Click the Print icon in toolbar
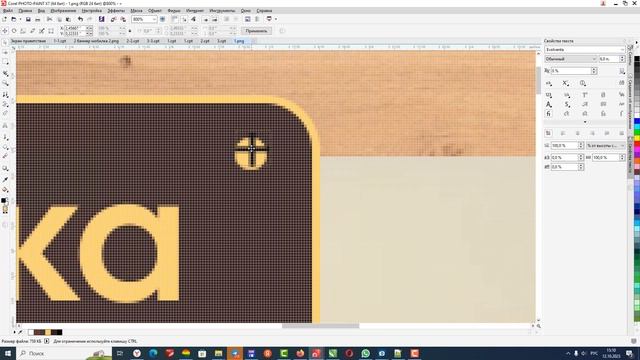This screenshot has height=360, width=640. point(38,19)
